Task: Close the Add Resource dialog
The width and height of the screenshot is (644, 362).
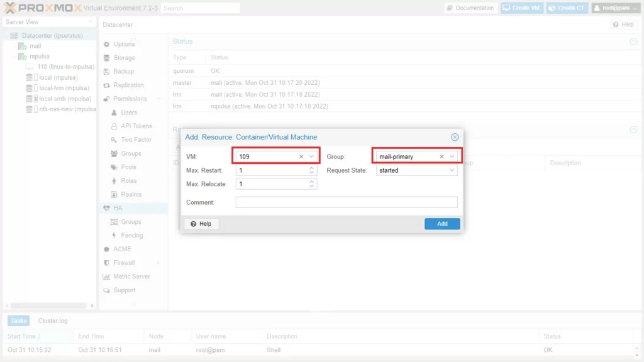Action: pyautogui.click(x=455, y=137)
